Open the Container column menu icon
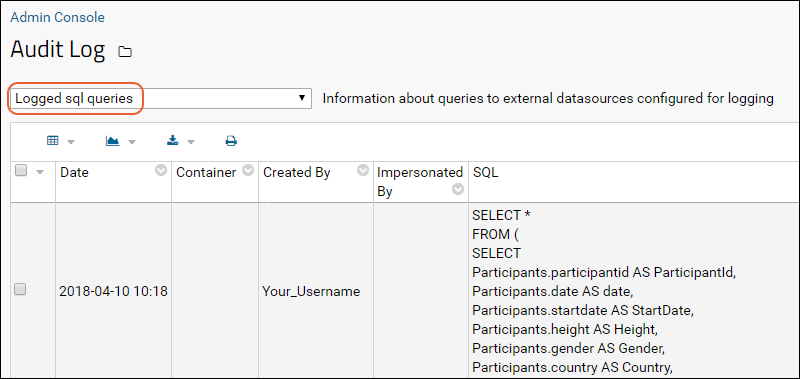Image resolution: width=800 pixels, height=379 pixels. [248, 171]
